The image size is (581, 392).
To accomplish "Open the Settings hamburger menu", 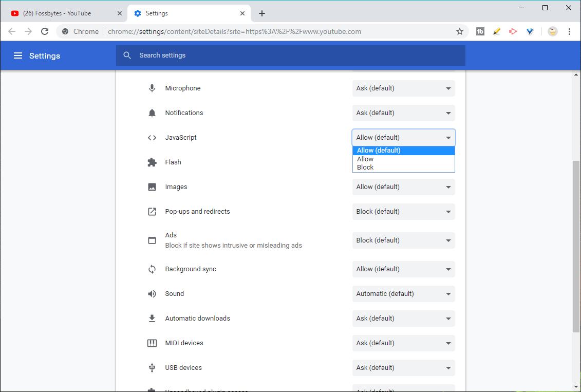I will pyautogui.click(x=18, y=55).
